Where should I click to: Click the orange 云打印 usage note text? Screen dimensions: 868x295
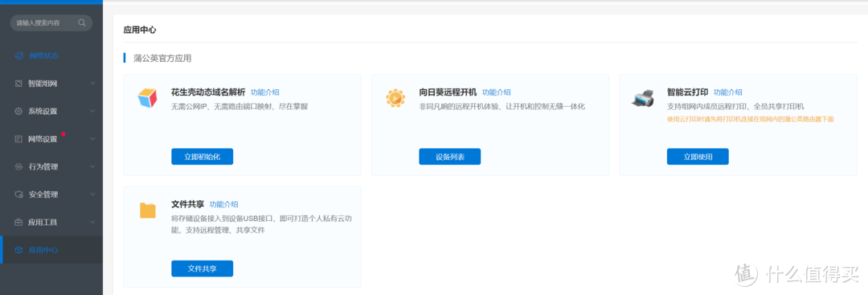[750, 119]
